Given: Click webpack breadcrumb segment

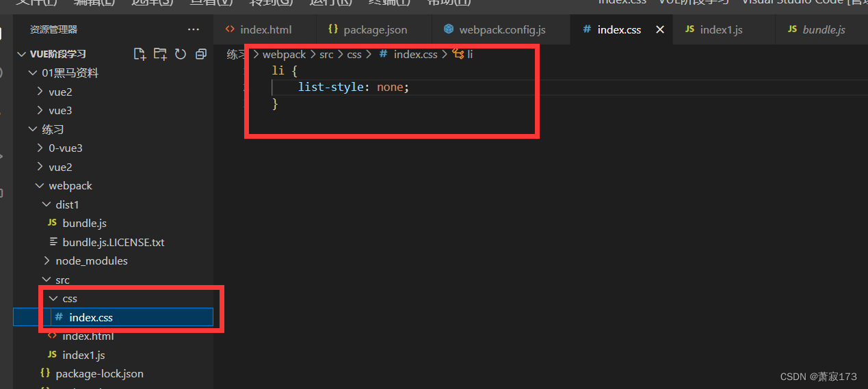Looking at the screenshot, I should pos(284,54).
